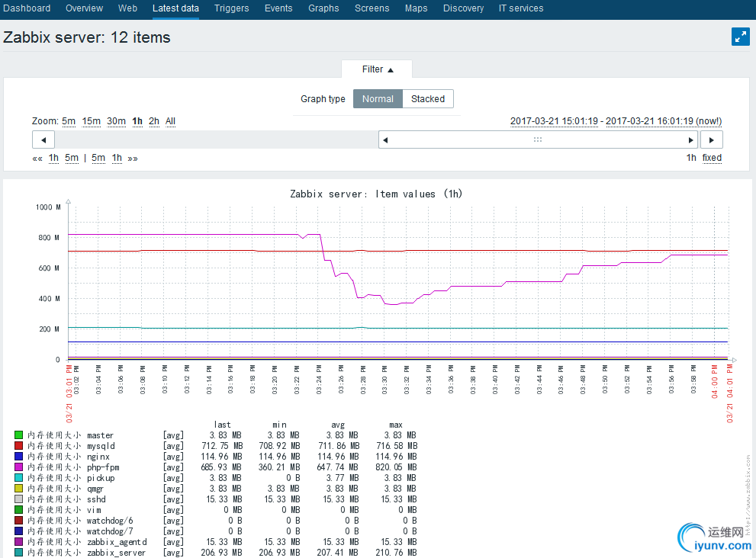Click the watchdog/6 legend swatch
Screen dimensions: 756x558
(x=19, y=521)
